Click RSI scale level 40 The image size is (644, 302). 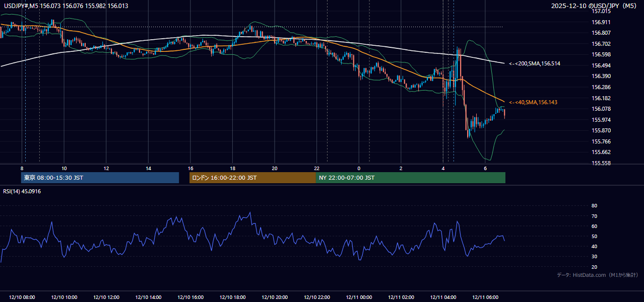(594, 246)
